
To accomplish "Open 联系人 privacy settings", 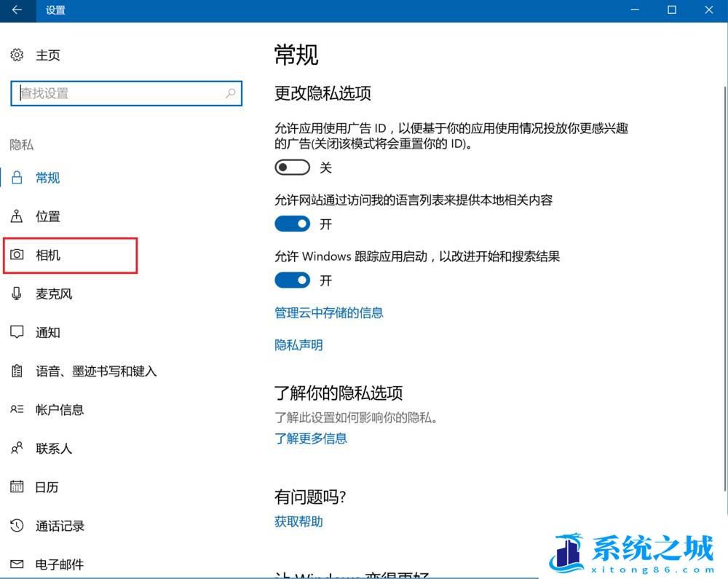I will [54, 449].
